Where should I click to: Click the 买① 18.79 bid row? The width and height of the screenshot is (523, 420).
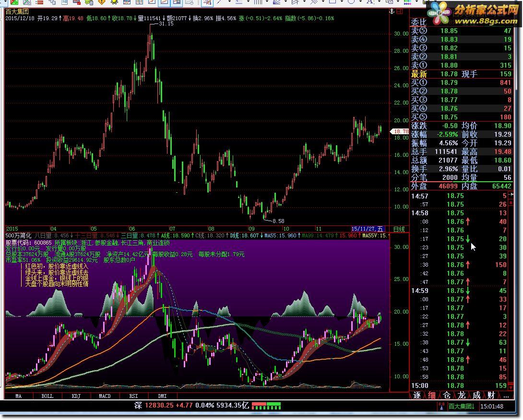point(461,82)
